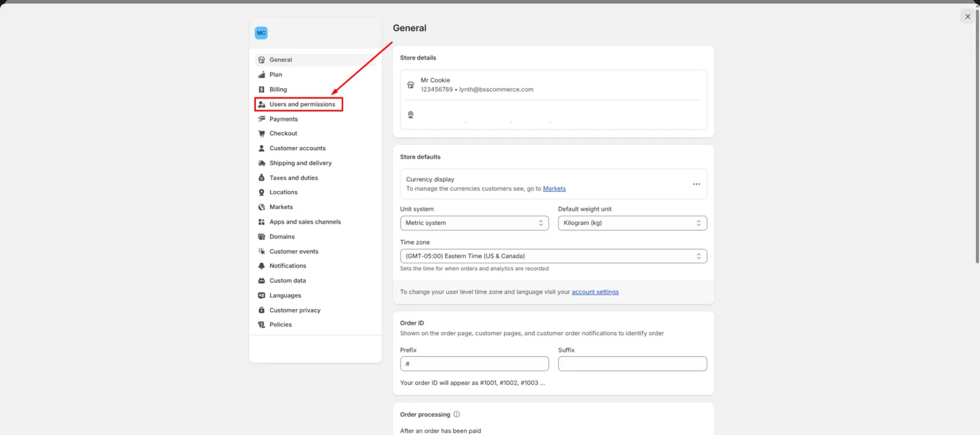Click the location pin icon in Store details
Image resolution: width=980 pixels, height=435 pixels.
tap(410, 115)
